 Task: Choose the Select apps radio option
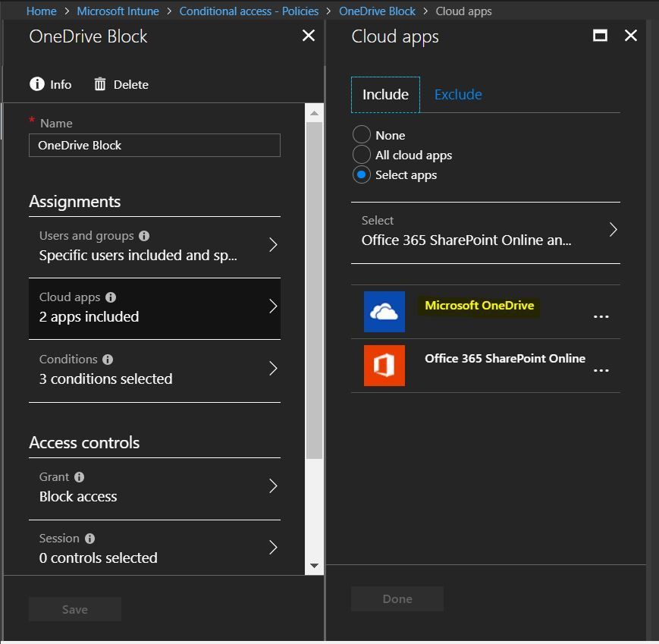pos(362,174)
